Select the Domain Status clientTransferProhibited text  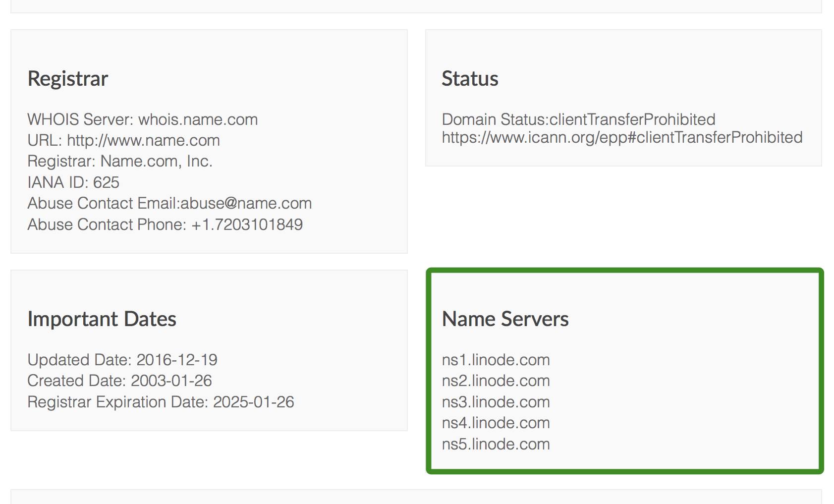point(578,119)
